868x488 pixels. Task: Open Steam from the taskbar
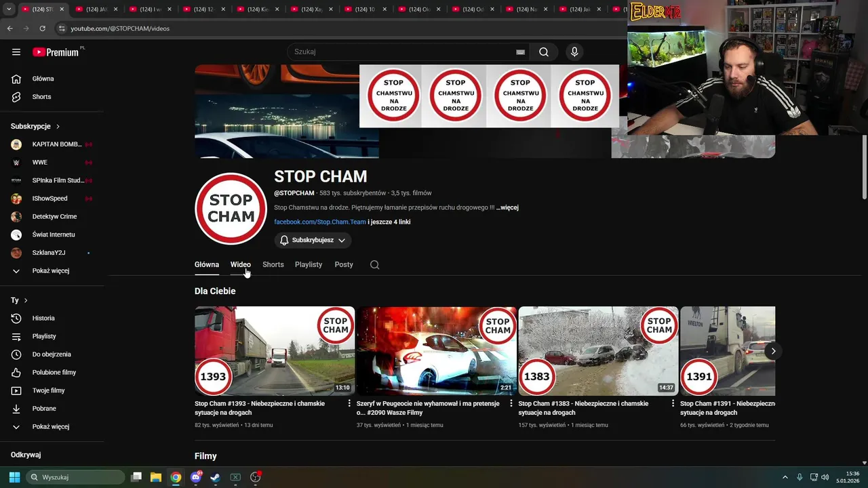coord(215,477)
